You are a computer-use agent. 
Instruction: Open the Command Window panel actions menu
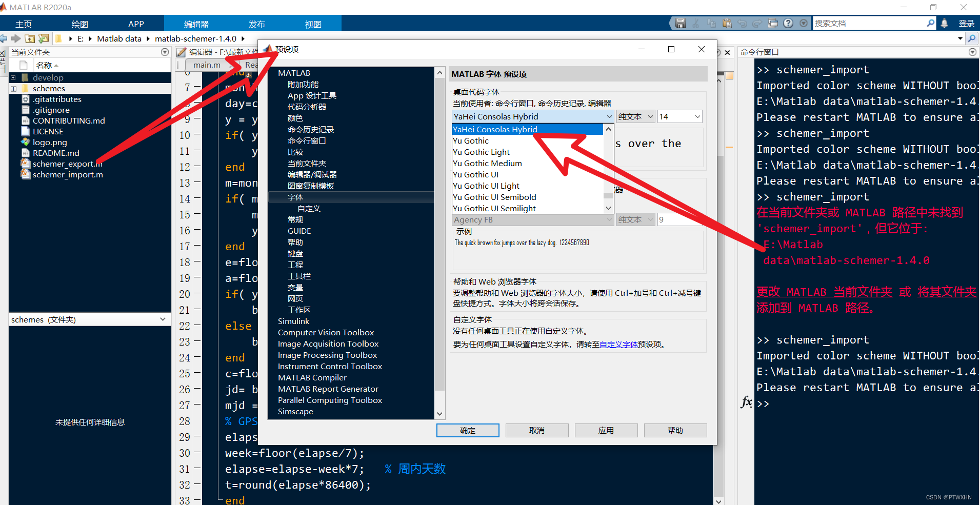coord(972,52)
